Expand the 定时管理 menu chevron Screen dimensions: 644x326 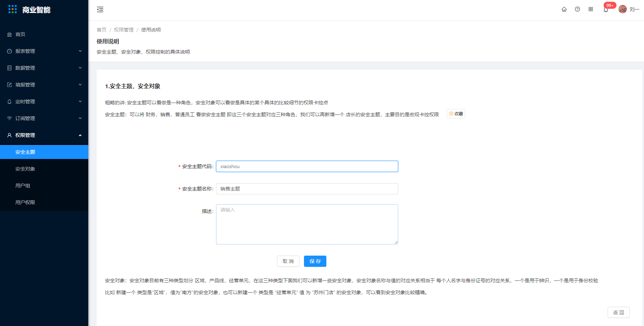coord(80,102)
